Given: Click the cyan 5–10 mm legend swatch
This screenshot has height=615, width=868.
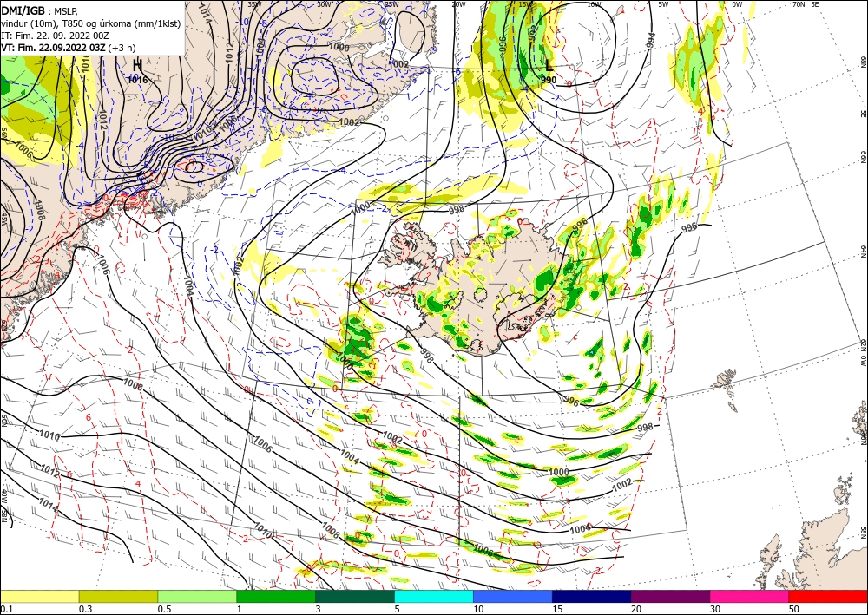Looking at the screenshot, I should pyautogui.click(x=434, y=596).
